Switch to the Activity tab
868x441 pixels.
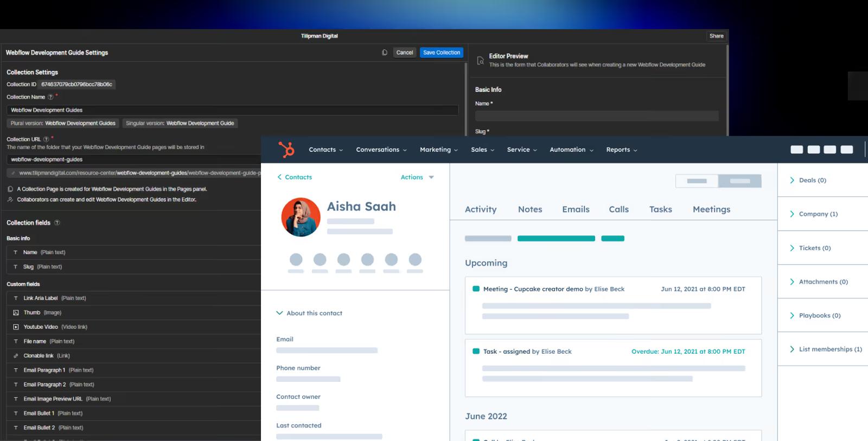point(481,209)
